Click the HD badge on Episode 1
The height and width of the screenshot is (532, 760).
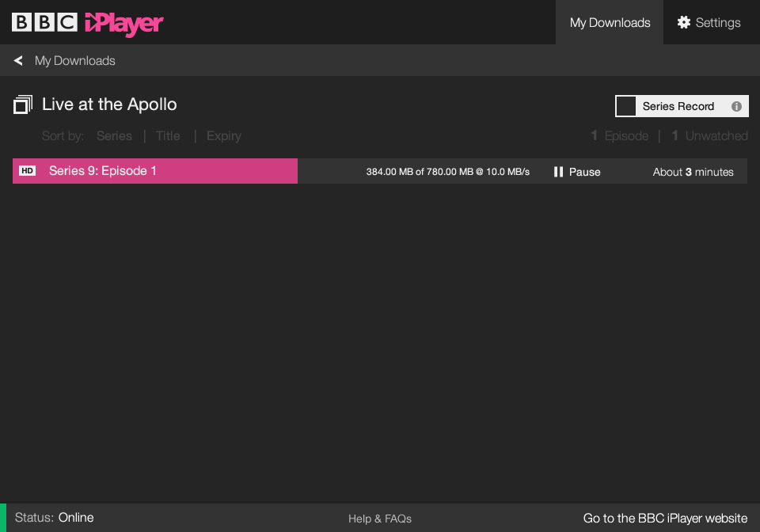point(27,170)
